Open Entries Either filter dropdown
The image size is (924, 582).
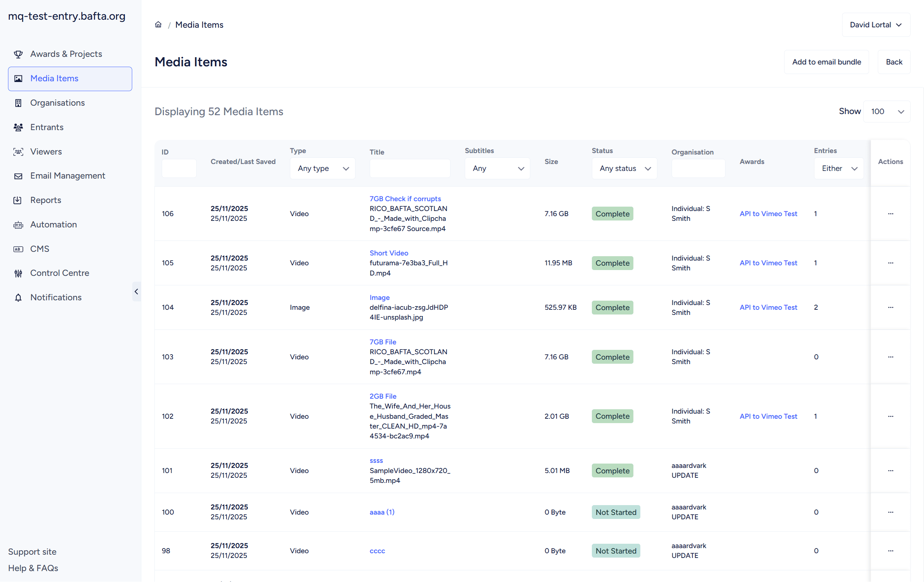pos(838,168)
